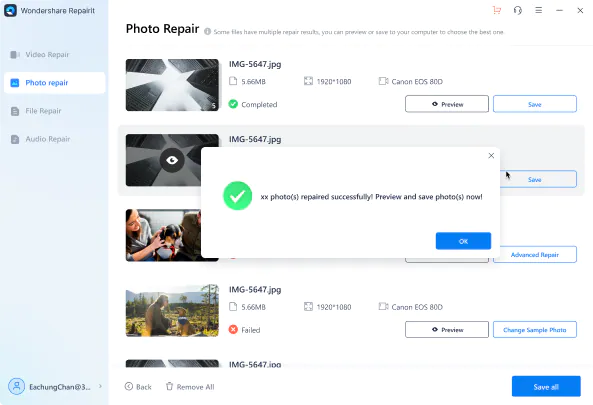
Task: Click the 1920*1080 value in the first row
Action: tap(334, 81)
